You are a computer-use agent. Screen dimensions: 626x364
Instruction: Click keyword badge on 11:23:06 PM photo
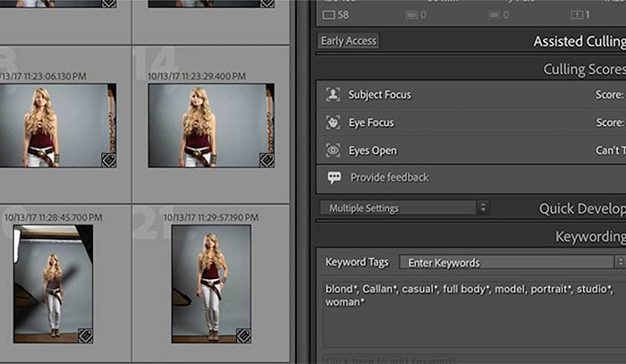[x=108, y=160]
